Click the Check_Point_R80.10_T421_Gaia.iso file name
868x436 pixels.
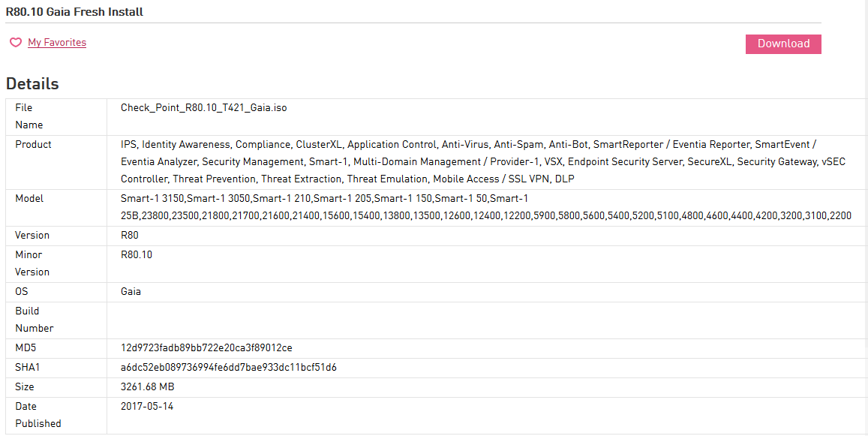click(x=203, y=107)
